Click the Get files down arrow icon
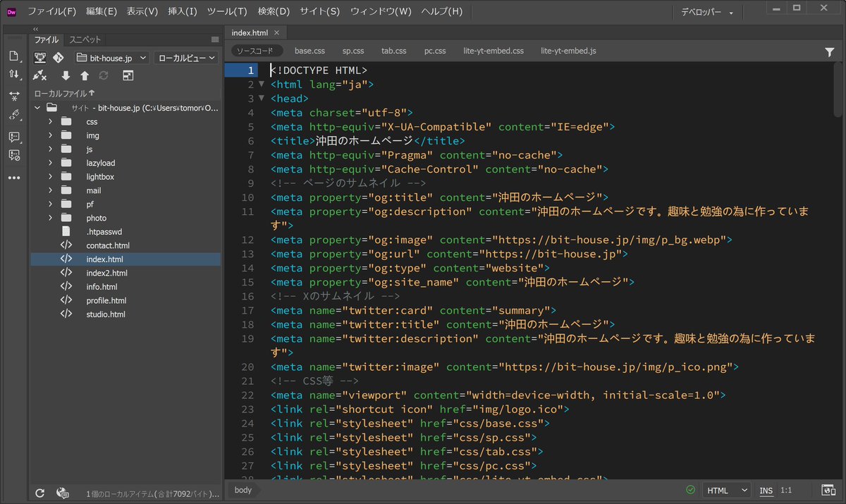This screenshot has height=504, width=846. 66,75
